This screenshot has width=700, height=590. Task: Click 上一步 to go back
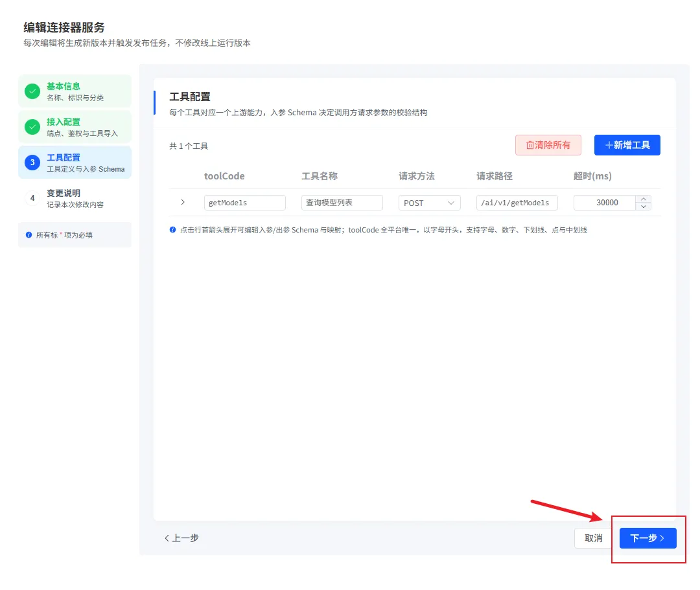(x=181, y=538)
